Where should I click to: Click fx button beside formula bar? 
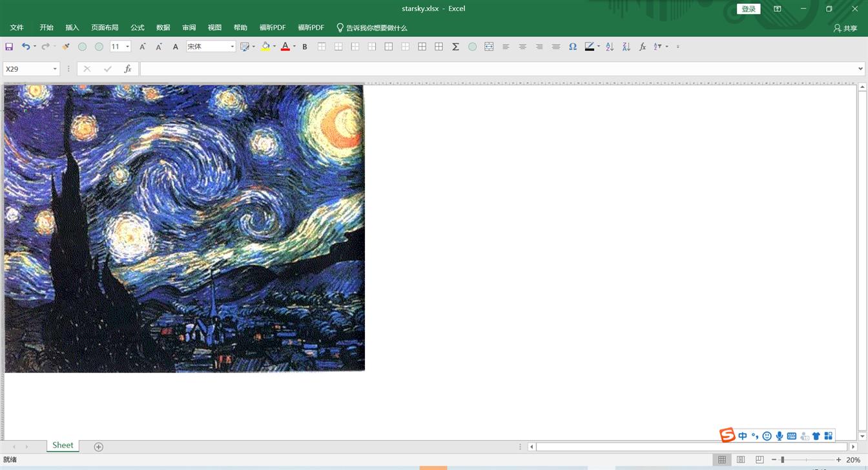128,69
